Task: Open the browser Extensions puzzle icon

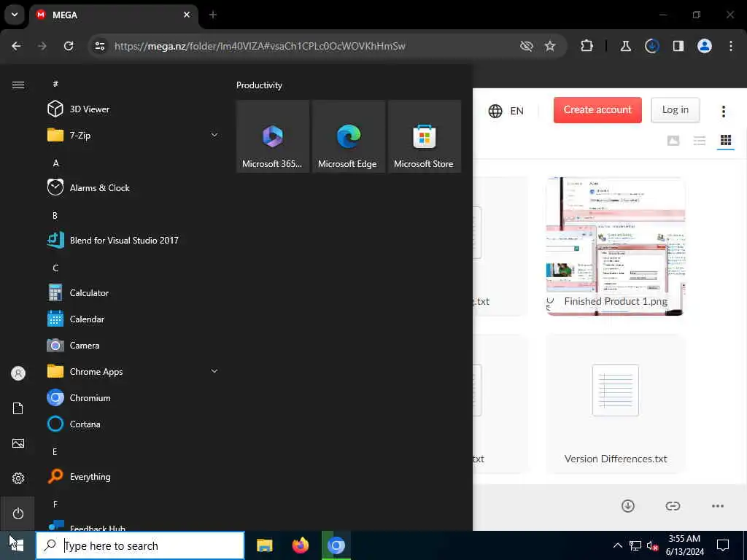Action: pos(587,46)
